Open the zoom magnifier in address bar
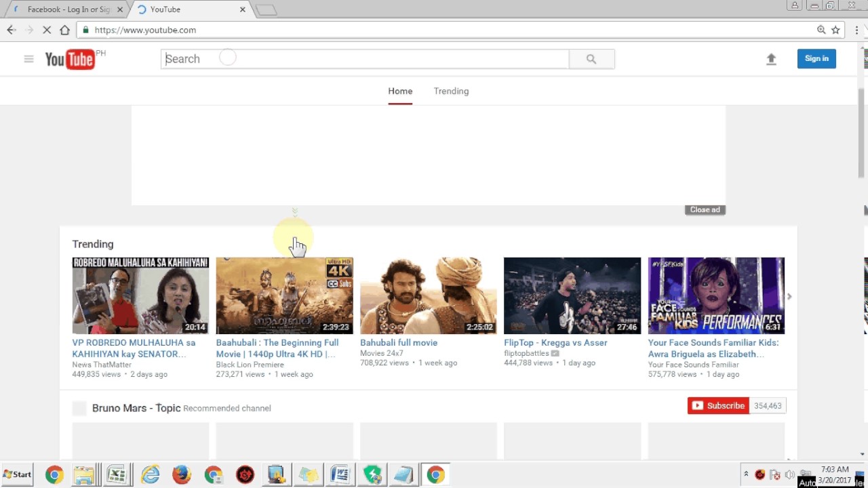Image resolution: width=868 pixels, height=488 pixels. [x=821, y=30]
